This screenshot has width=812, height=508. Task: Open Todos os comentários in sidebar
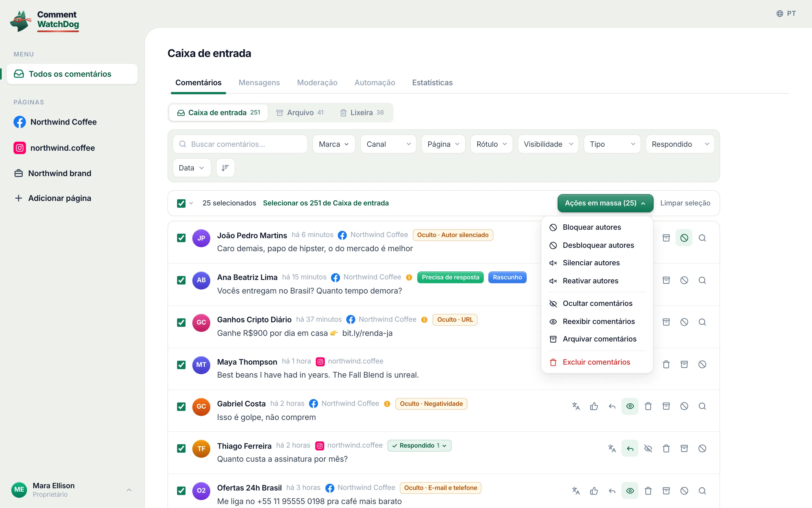(72, 74)
